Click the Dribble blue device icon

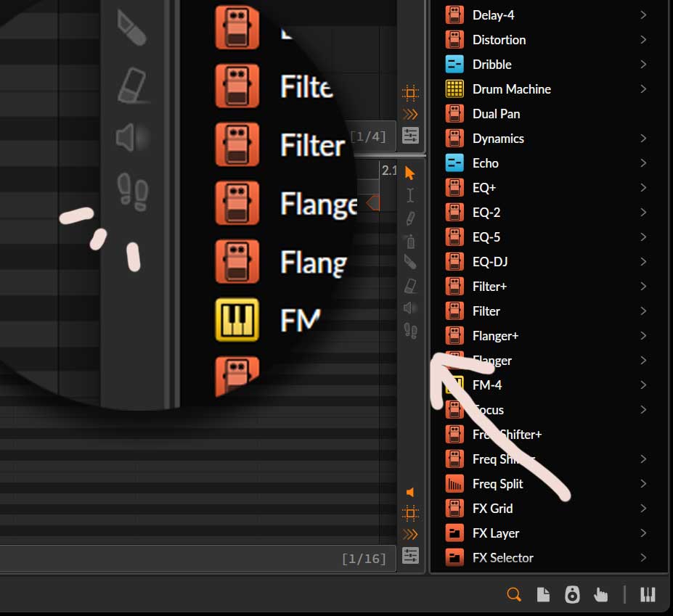454,65
